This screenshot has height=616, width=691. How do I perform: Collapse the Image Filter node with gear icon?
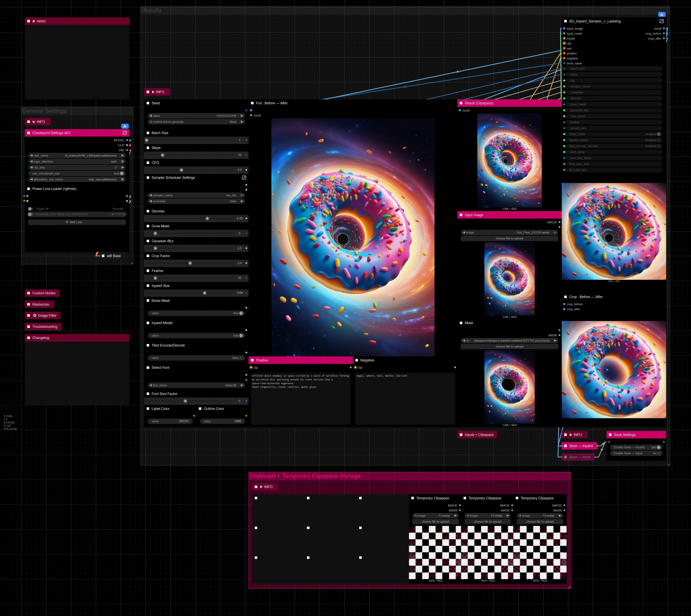pyautogui.click(x=29, y=315)
